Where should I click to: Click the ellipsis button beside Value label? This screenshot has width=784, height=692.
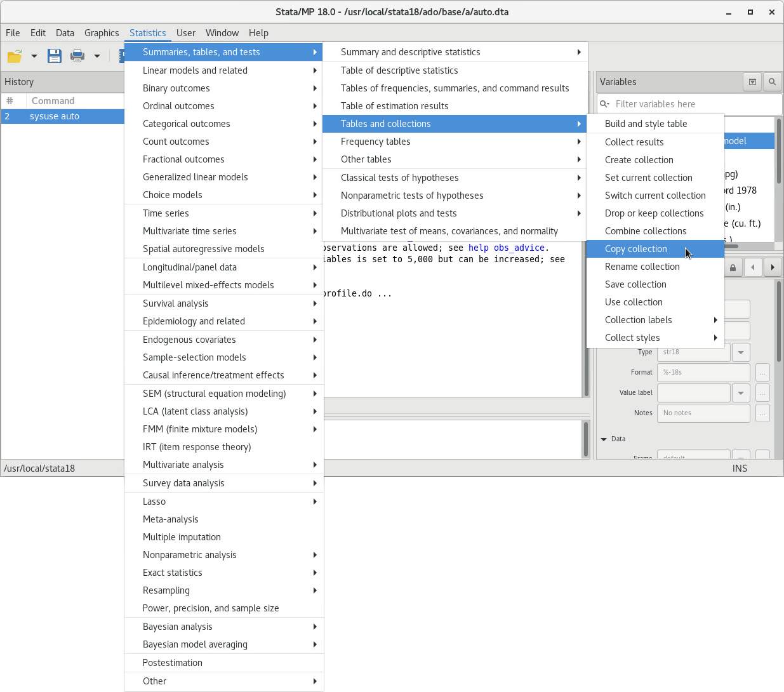(762, 393)
